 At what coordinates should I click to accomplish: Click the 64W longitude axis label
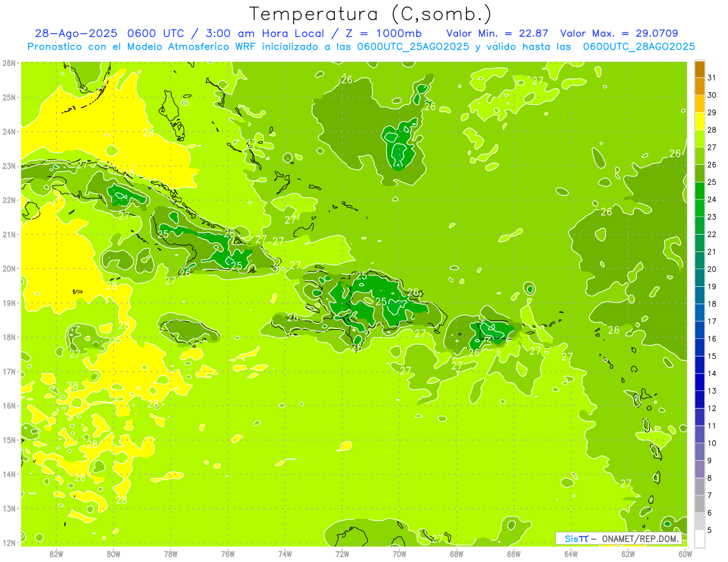tap(571, 553)
